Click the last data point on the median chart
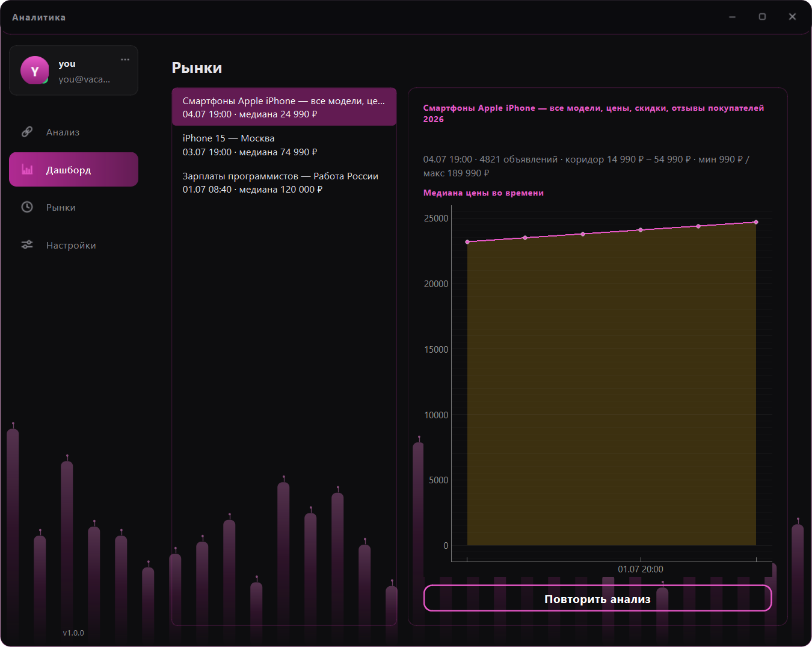Viewport: 812px width, 647px height. tap(756, 222)
